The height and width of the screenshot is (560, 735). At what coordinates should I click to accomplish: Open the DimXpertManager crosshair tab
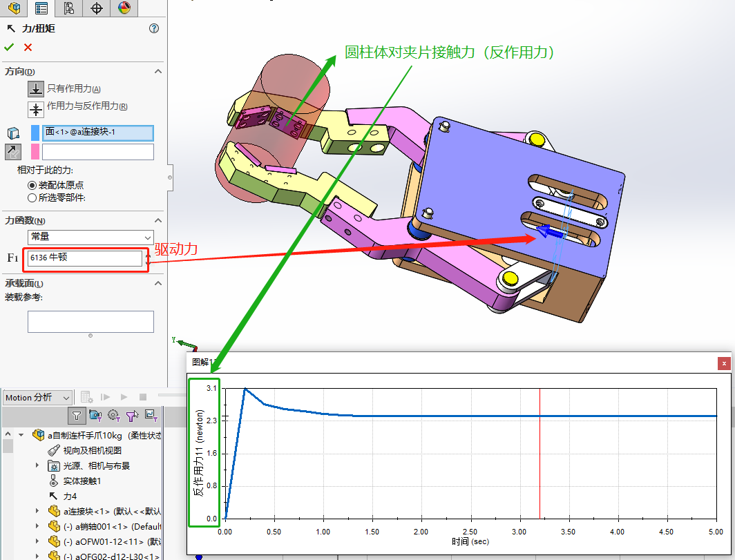coord(97,8)
